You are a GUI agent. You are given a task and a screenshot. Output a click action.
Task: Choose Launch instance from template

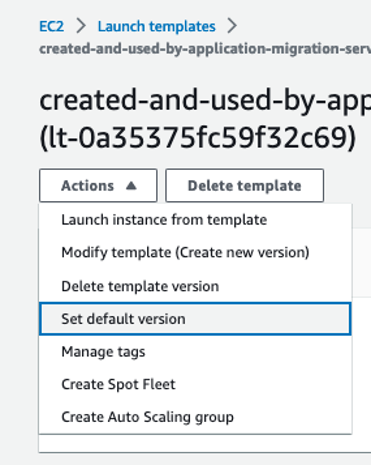pos(195,220)
